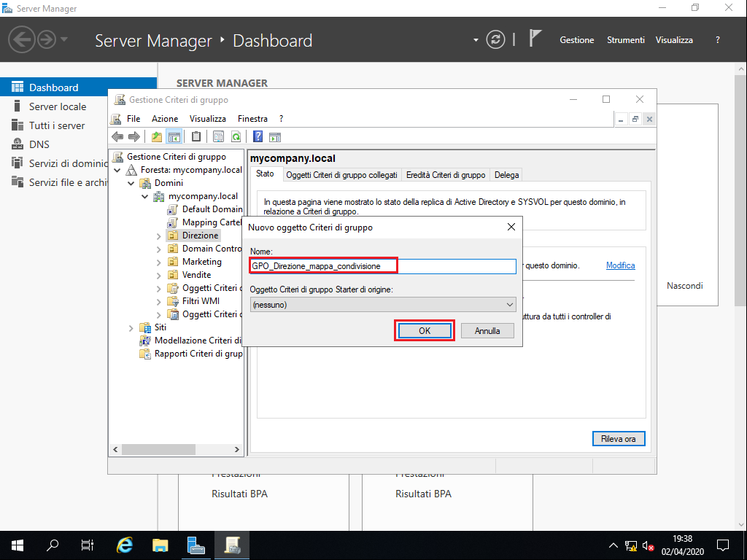This screenshot has height=560, width=747.
Task: Open Gestione menu in Server Manager
Action: click(x=576, y=40)
